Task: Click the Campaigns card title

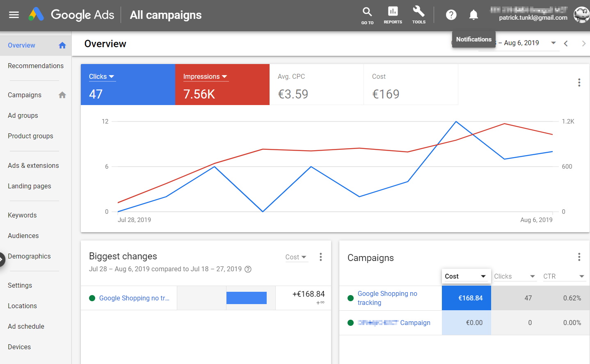Action: point(370,258)
